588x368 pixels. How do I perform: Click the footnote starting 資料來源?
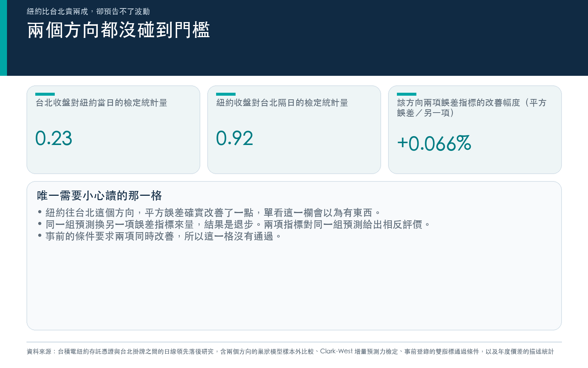click(x=290, y=351)
